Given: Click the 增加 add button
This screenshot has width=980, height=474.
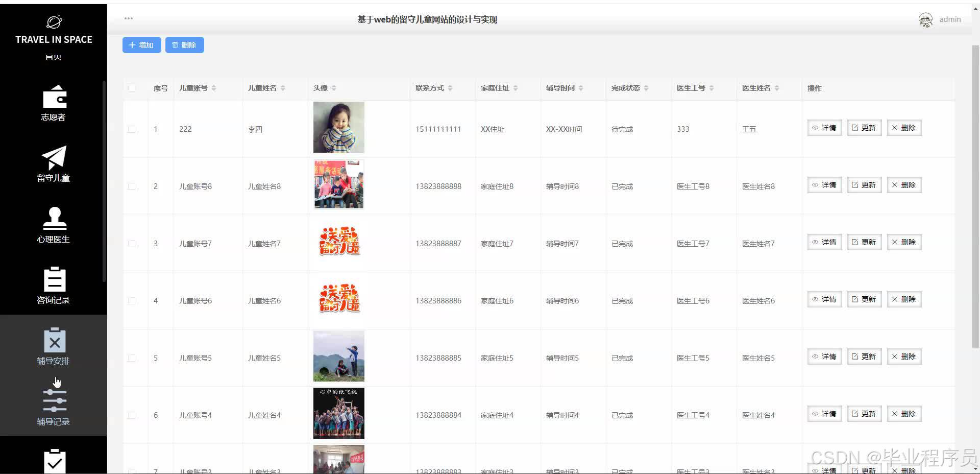Looking at the screenshot, I should (x=142, y=45).
